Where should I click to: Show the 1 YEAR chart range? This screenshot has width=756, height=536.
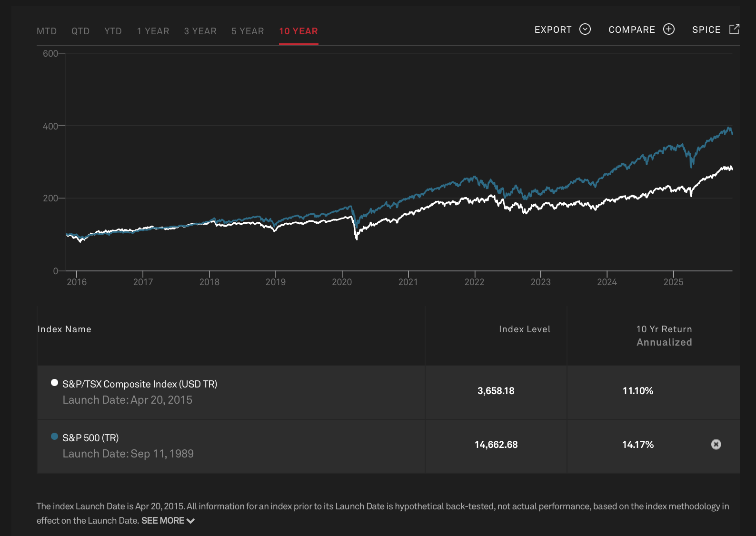click(x=153, y=31)
